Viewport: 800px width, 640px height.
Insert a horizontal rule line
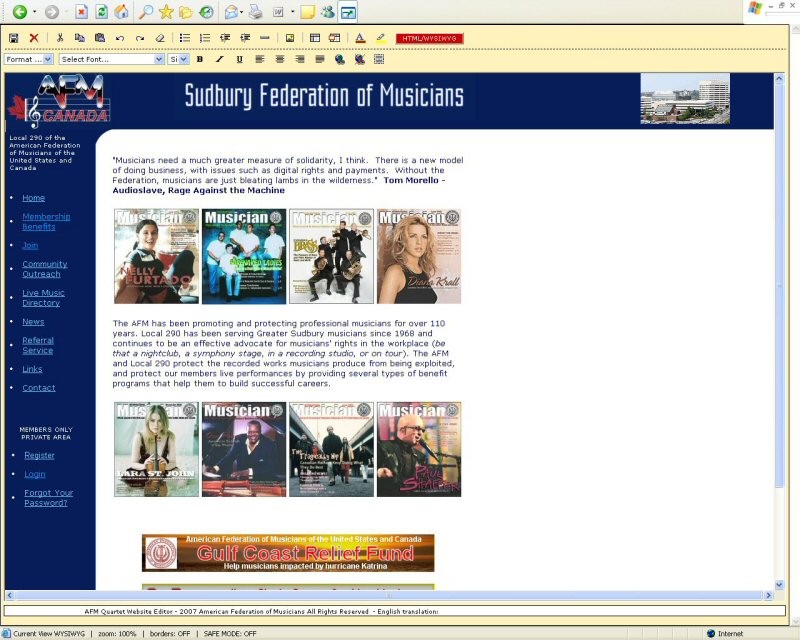click(x=264, y=38)
